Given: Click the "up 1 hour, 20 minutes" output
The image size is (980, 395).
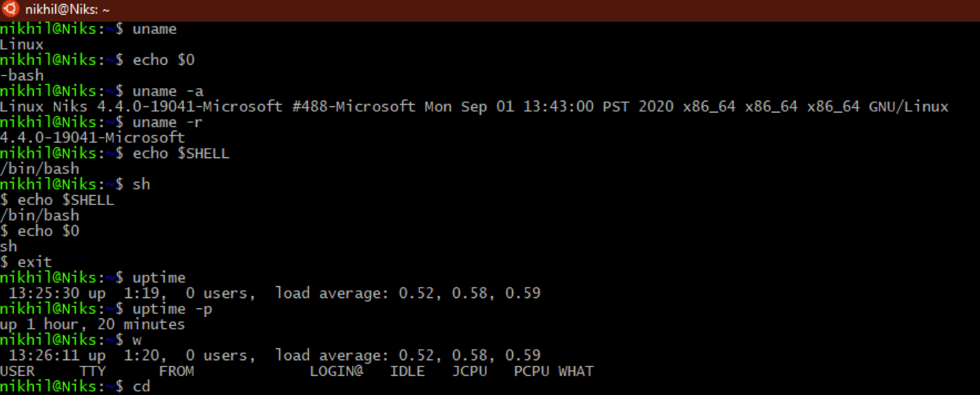Looking at the screenshot, I should tap(92, 324).
